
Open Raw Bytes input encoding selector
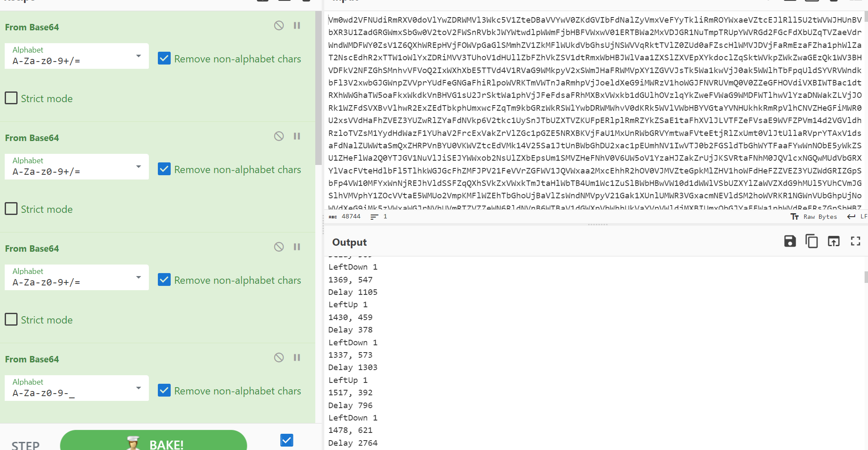click(814, 217)
